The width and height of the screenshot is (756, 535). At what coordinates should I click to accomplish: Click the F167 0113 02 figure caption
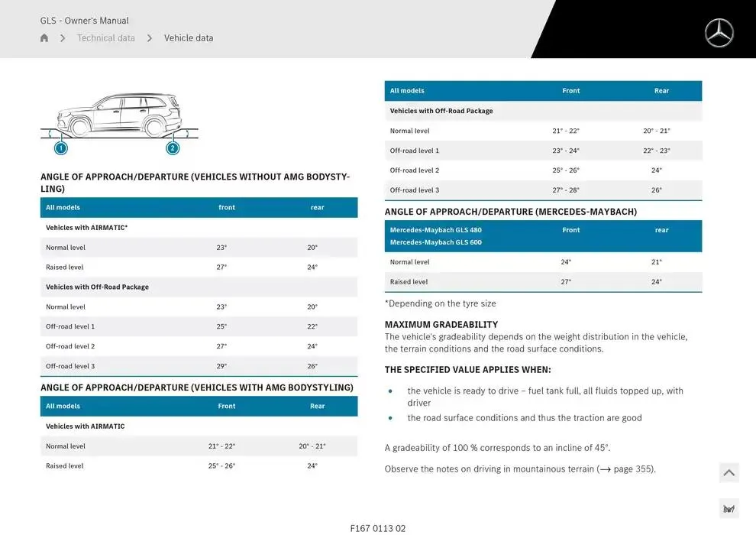[378, 527]
